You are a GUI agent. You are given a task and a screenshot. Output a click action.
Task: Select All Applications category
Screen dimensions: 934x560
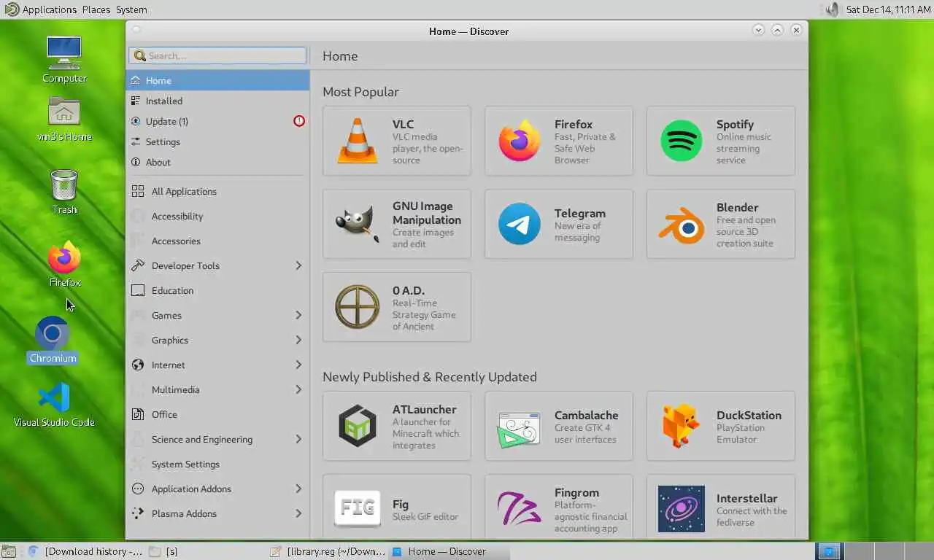217,191
